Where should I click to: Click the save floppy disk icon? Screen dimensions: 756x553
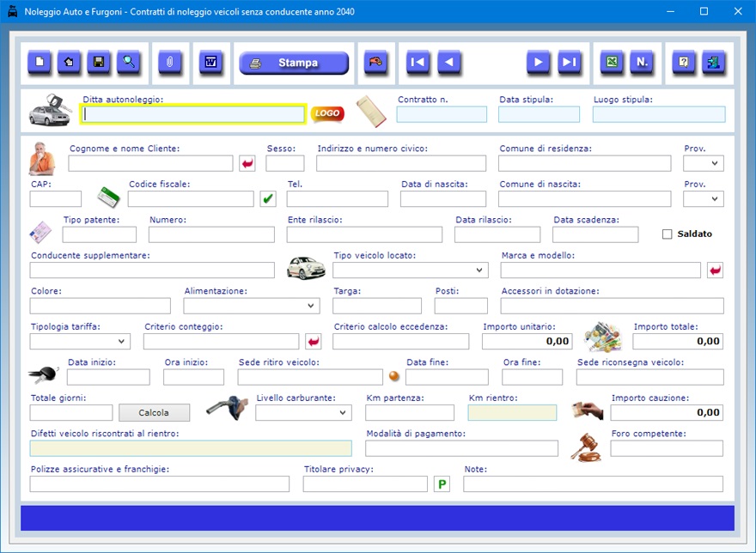pos(99,63)
